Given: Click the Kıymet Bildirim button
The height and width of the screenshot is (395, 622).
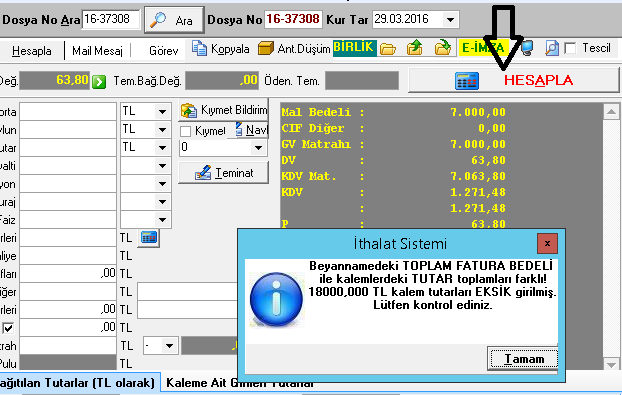Looking at the screenshot, I should click(224, 110).
